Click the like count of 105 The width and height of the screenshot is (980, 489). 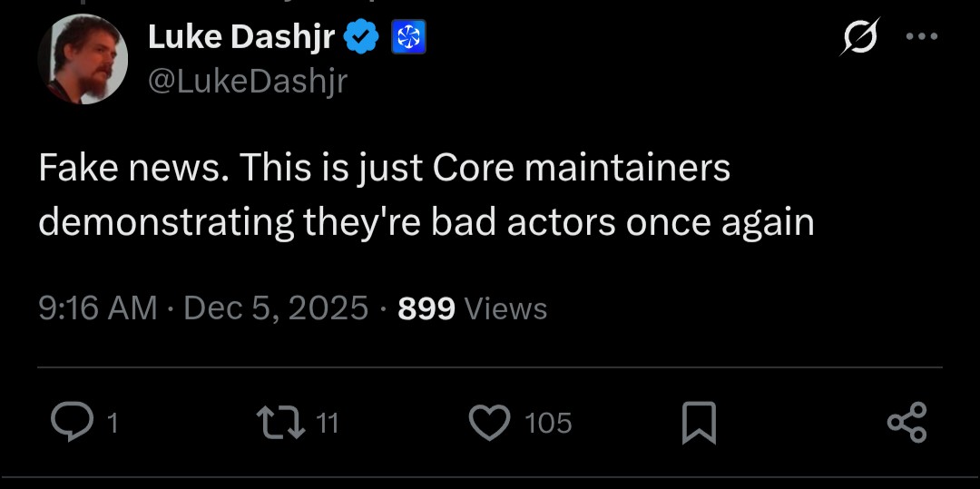pos(548,423)
